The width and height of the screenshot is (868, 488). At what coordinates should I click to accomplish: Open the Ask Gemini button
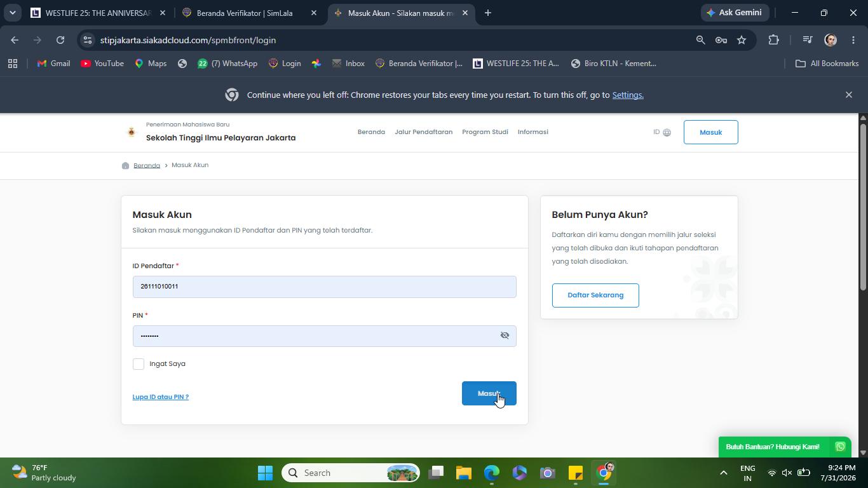(x=735, y=13)
